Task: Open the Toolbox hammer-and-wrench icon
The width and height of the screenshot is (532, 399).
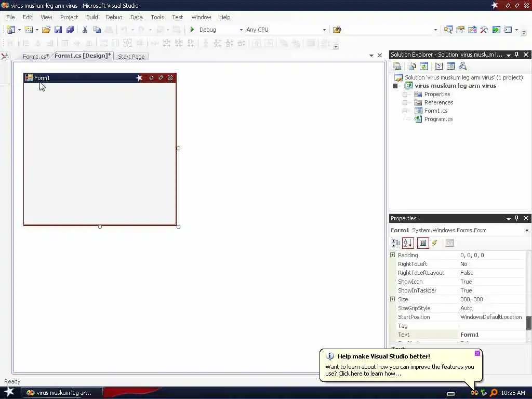Action: [x=484, y=30]
